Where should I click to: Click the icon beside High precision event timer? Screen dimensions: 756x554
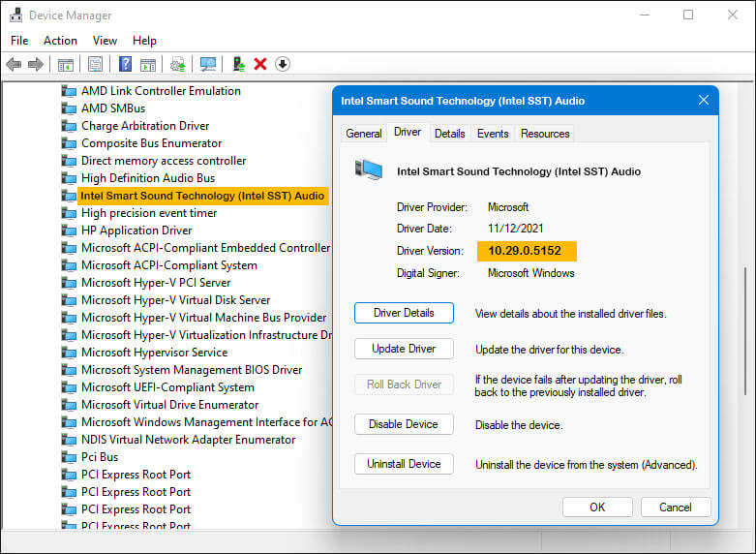click(69, 213)
